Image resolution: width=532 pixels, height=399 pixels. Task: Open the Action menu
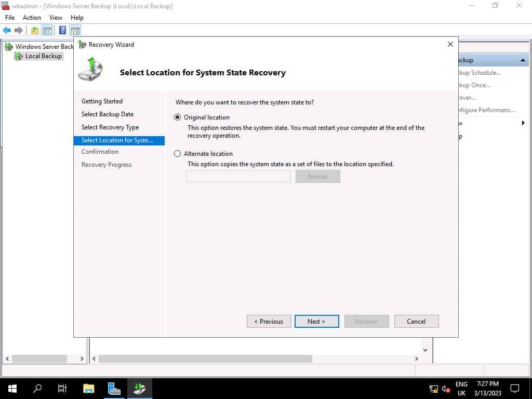point(32,18)
